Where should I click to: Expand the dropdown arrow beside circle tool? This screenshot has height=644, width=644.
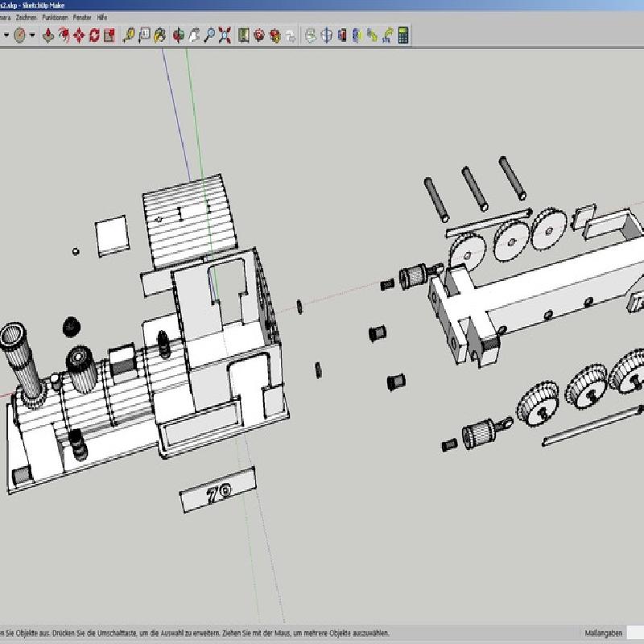click(x=32, y=35)
